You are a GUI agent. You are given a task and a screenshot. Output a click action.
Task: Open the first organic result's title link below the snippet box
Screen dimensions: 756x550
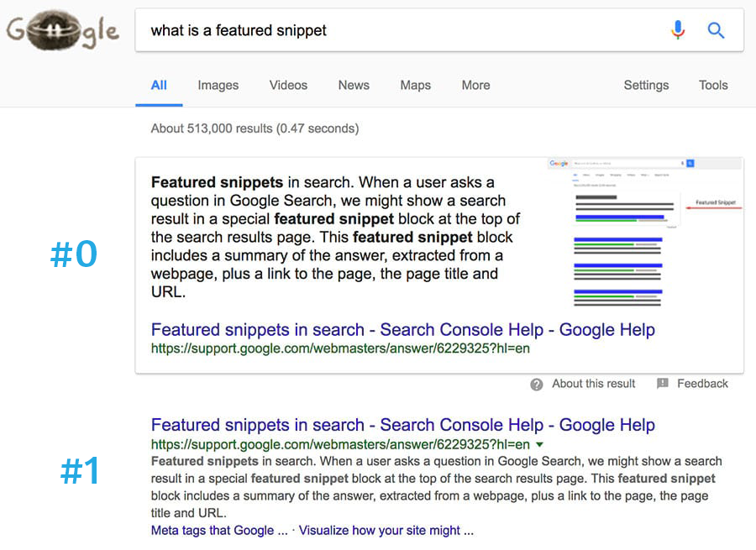[402, 425]
